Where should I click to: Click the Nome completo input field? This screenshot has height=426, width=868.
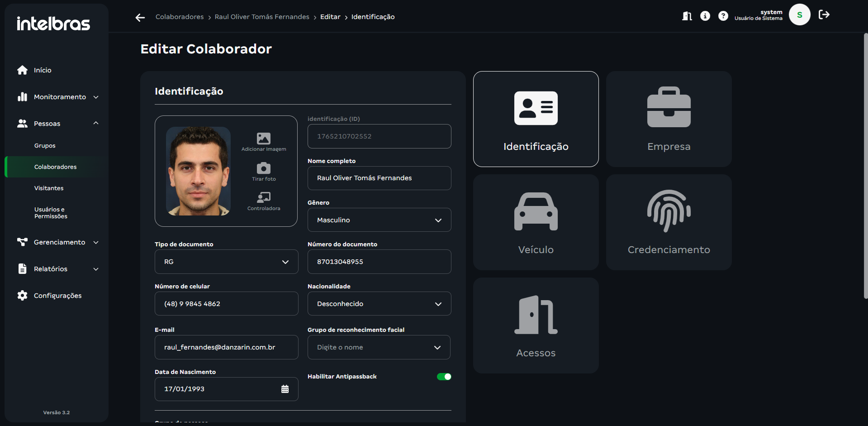coord(379,178)
